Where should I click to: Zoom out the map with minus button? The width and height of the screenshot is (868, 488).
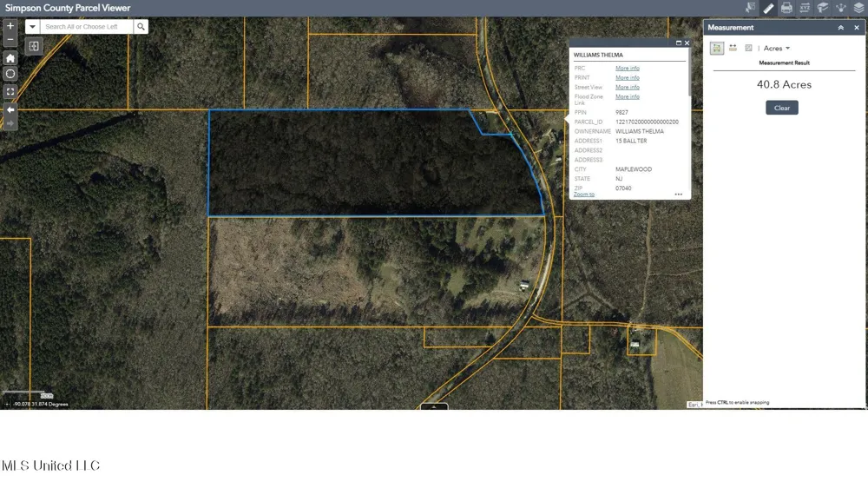click(x=10, y=39)
